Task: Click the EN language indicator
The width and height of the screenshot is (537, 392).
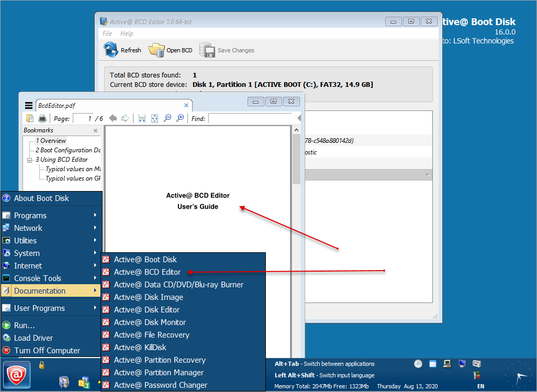Action: point(481,386)
